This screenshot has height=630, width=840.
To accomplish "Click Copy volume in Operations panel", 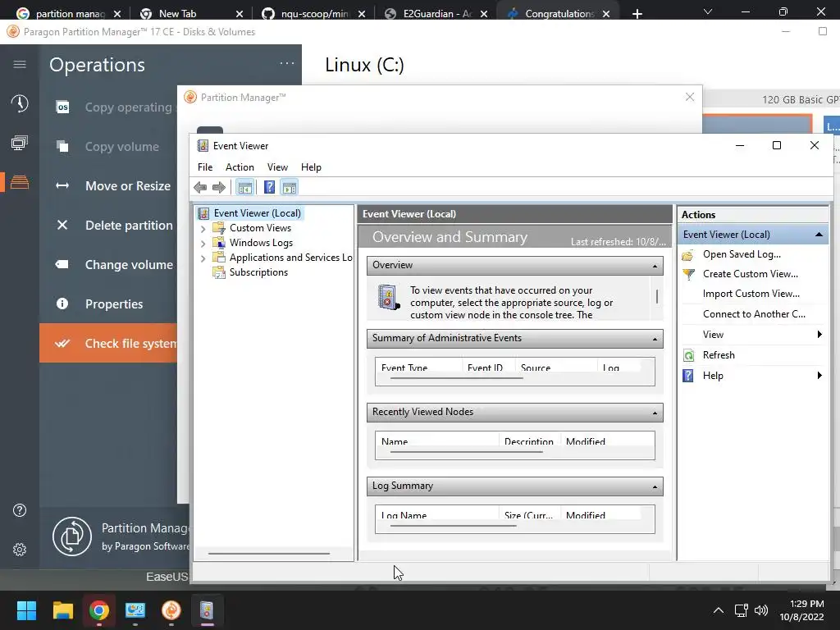I will point(108,147).
